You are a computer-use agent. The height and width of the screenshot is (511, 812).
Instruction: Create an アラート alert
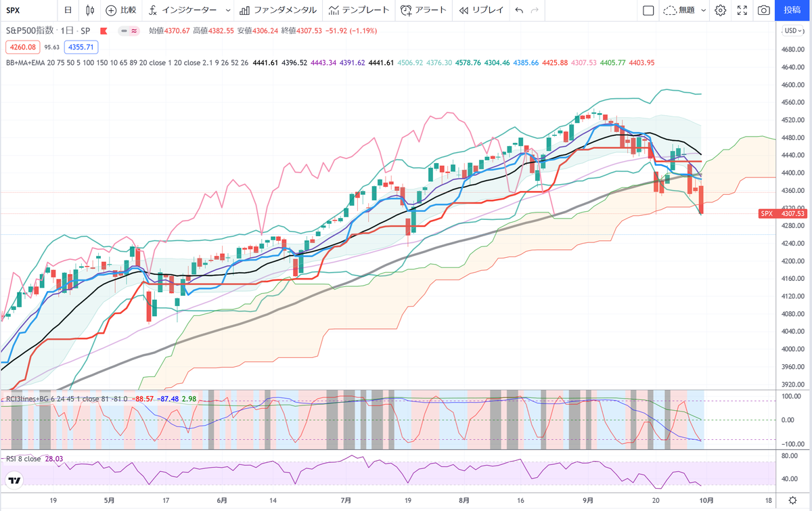coord(423,10)
